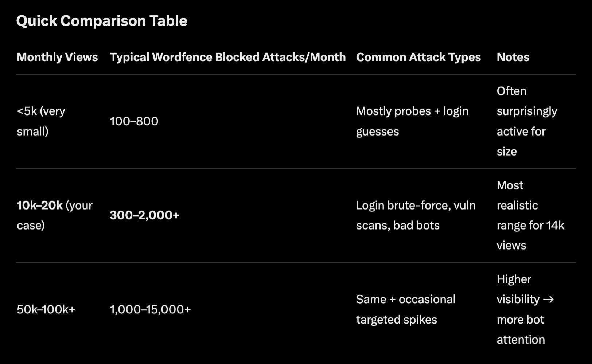This screenshot has width=592, height=364.
Task: Click the Common Attack Types header
Action: [x=418, y=57]
